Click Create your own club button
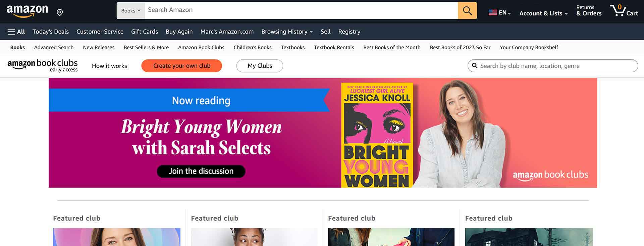The height and width of the screenshot is (246, 644). pos(182,66)
